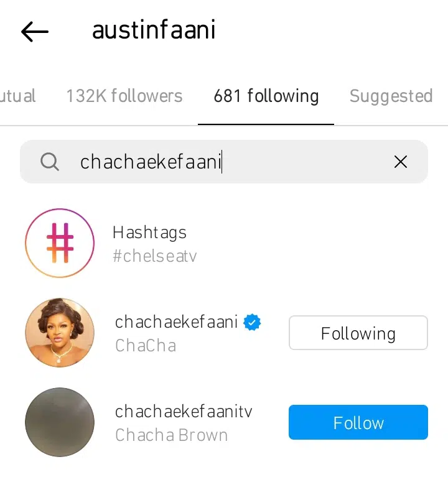
Task: Open the chachaekefaanitv username link
Action: click(x=184, y=412)
